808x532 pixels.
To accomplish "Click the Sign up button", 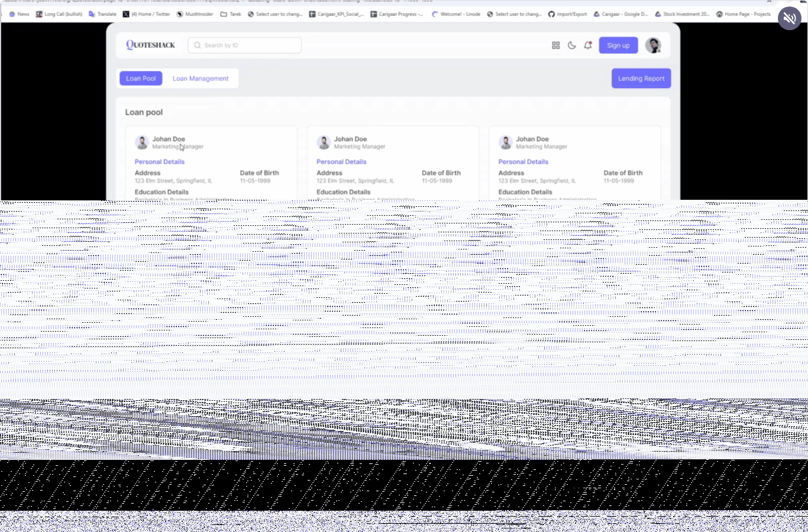I will pos(618,46).
